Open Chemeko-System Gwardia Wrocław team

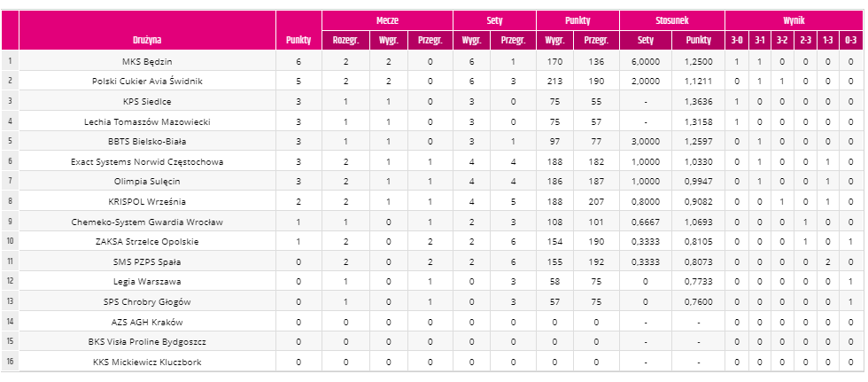[x=147, y=222]
